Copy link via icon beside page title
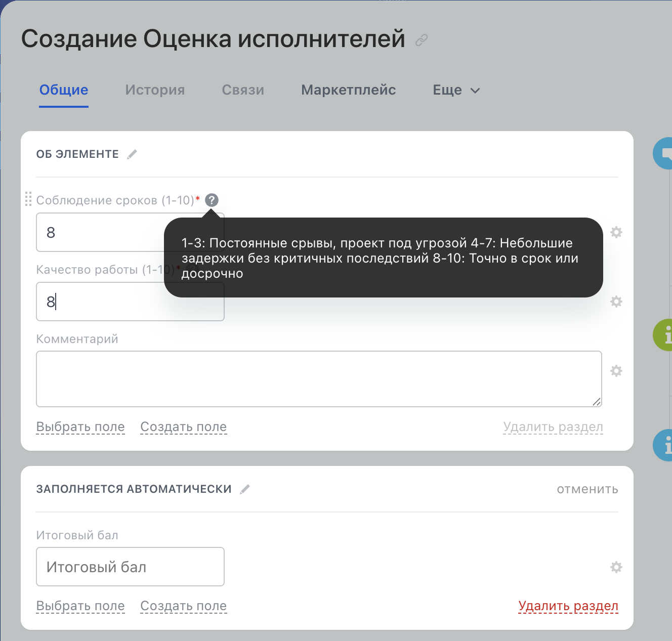 click(x=421, y=39)
